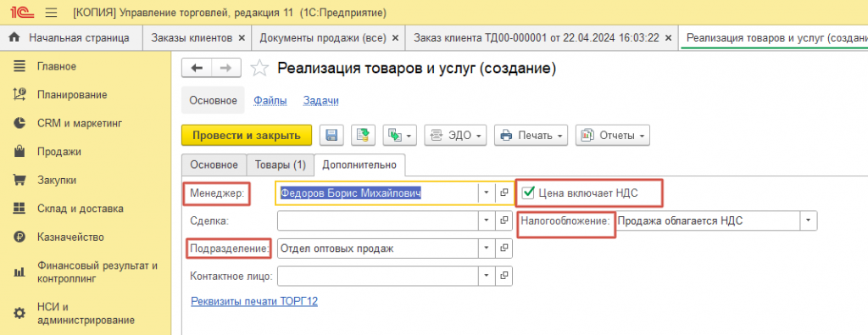Viewport: 868px width, 335px height.
Task: Switch to the Товары (1) tab
Action: click(x=280, y=165)
